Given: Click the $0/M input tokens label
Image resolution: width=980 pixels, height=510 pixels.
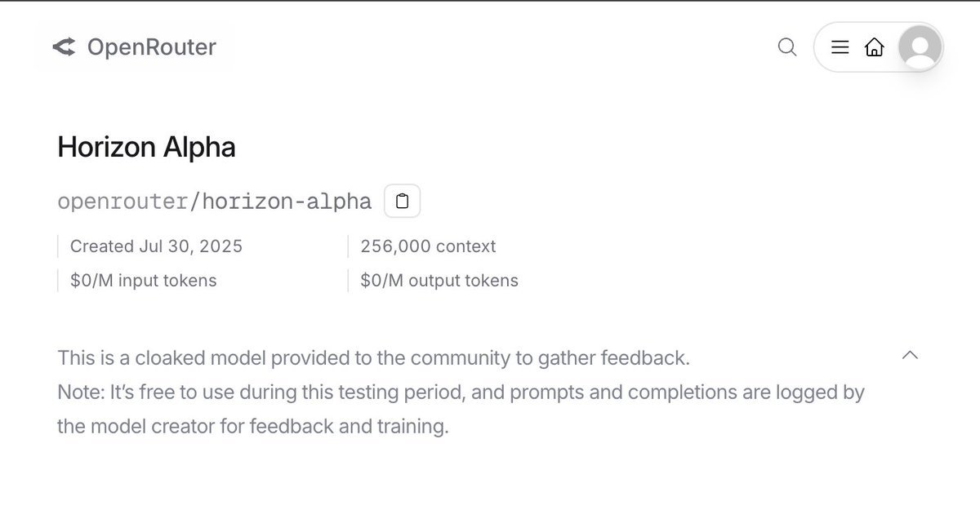Looking at the screenshot, I should tap(143, 281).
